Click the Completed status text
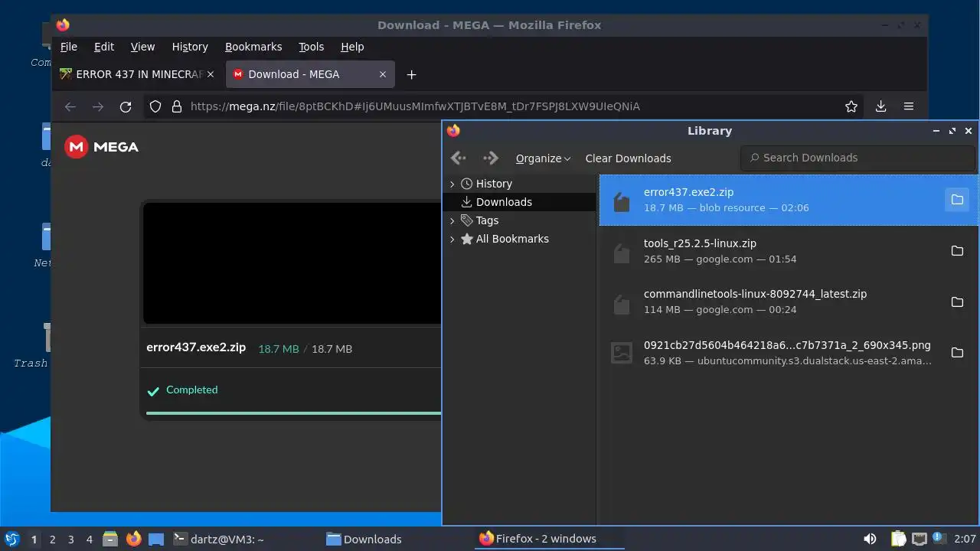Screen dimensions: 980x551 [191, 390]
